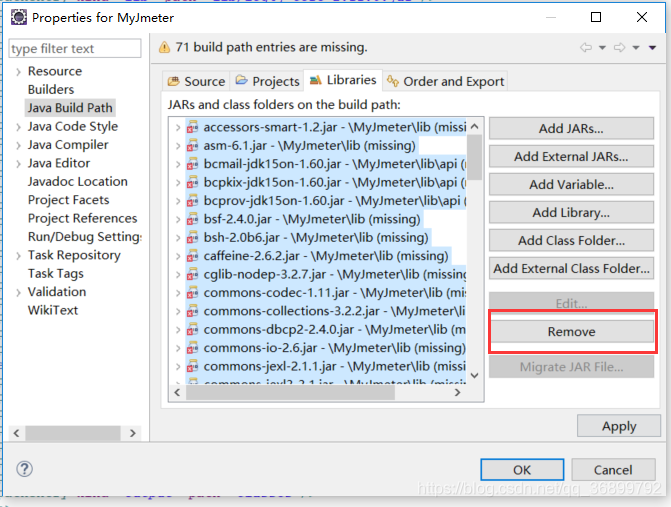
Task: Click the bsh-2.0b6.jar jar icon
Action: 193,237
